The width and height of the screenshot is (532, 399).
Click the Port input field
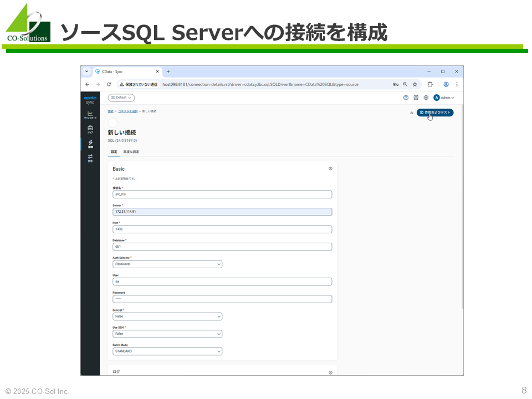click(x=222, y=229)
